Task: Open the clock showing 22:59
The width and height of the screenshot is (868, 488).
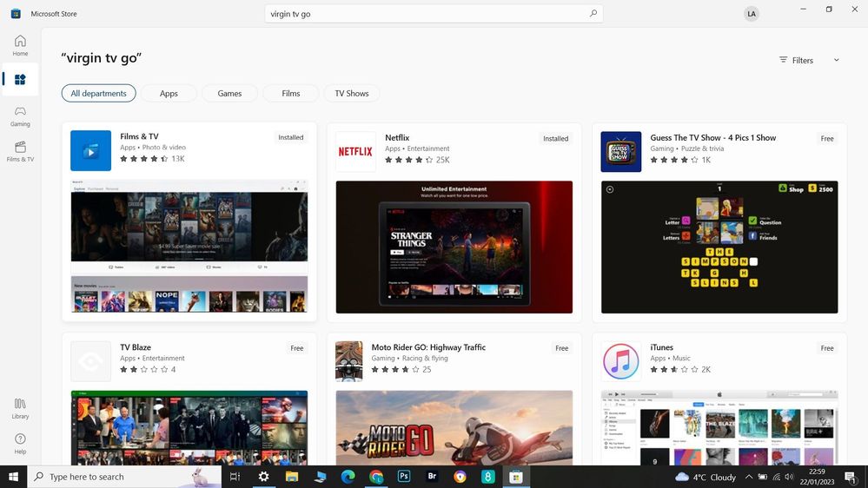Action: tap(817, 477)
